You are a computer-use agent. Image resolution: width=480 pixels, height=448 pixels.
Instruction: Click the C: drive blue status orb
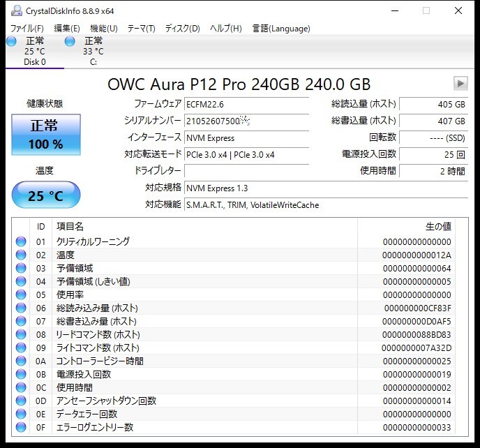pos(70,41)
